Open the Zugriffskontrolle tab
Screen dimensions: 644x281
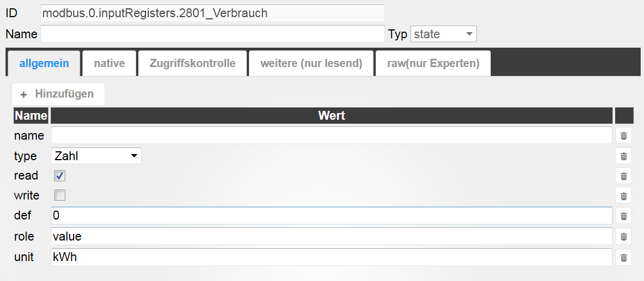[192, 63]
